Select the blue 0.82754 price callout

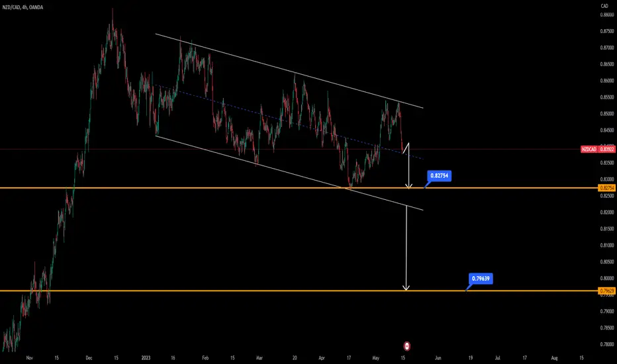pos(440,176)
